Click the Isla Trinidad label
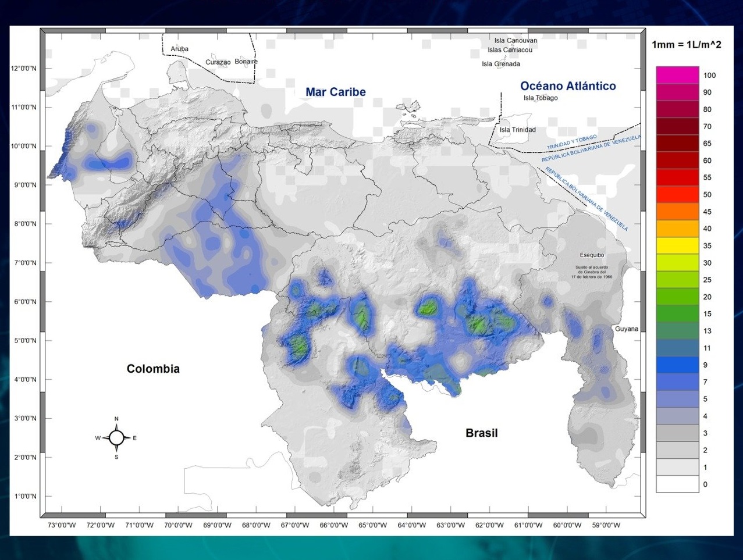This screenshot has width=743, height=560. [x=517, y=130]
